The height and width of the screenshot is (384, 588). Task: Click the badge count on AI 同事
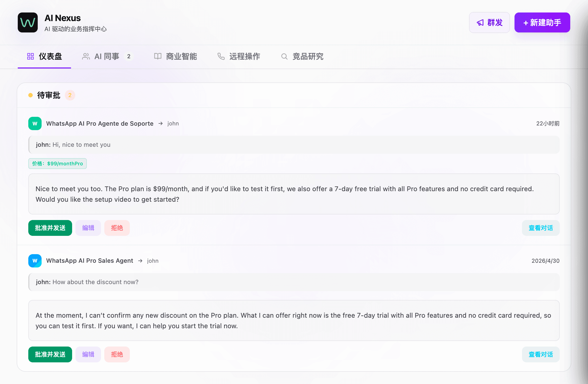pyautogui.click(x=129, y=57)
